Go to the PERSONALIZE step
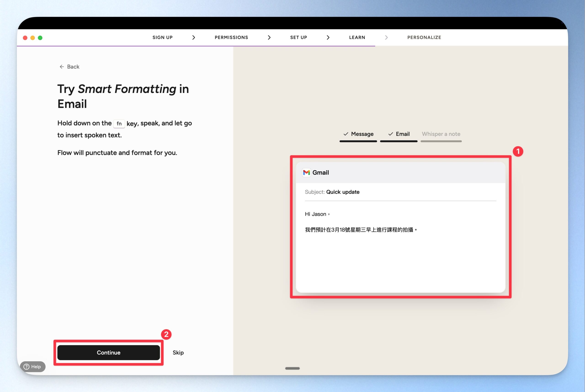The height and width of the screenshot is (392, 585). (x=424, y=37)
